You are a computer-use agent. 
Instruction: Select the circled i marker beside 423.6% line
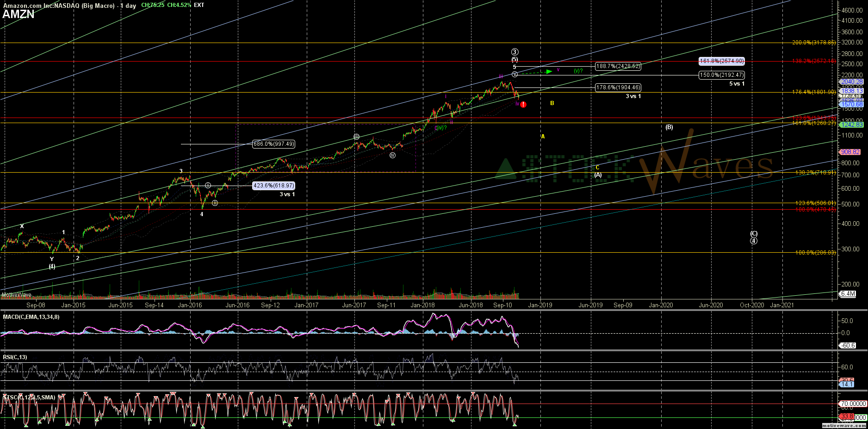click(x=208, y=185)
